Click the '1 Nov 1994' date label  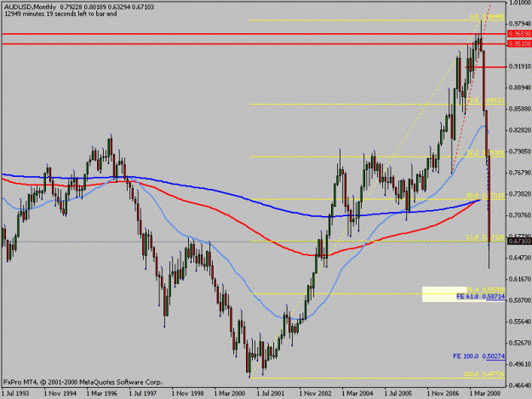click(x=60, y=394)
